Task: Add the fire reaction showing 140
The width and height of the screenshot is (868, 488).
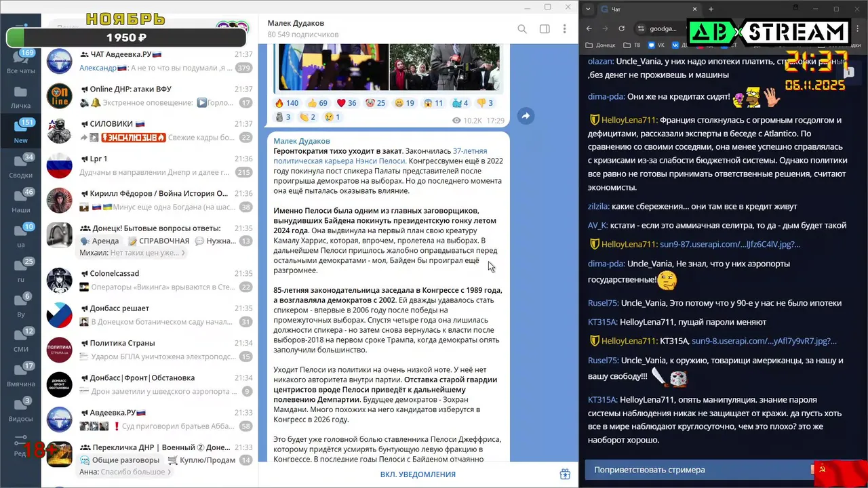Action: [x=286, y=103]
